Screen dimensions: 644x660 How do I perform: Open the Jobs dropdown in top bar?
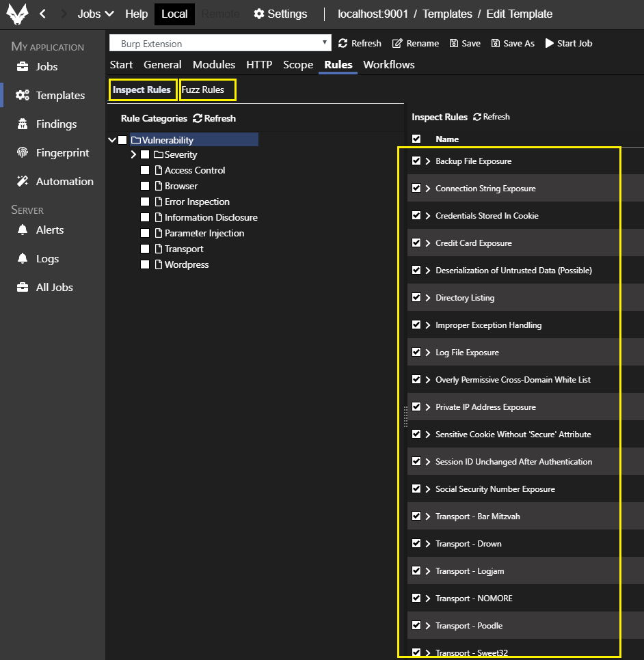tap(96, 14)
